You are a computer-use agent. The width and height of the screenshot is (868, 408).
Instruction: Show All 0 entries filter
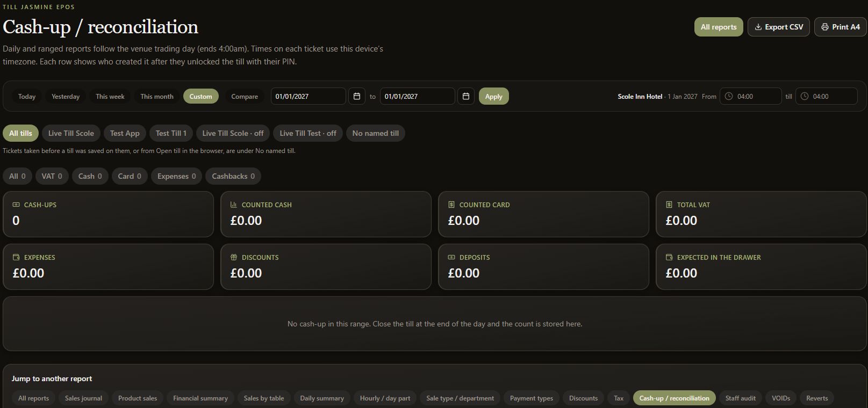(17, 176)
